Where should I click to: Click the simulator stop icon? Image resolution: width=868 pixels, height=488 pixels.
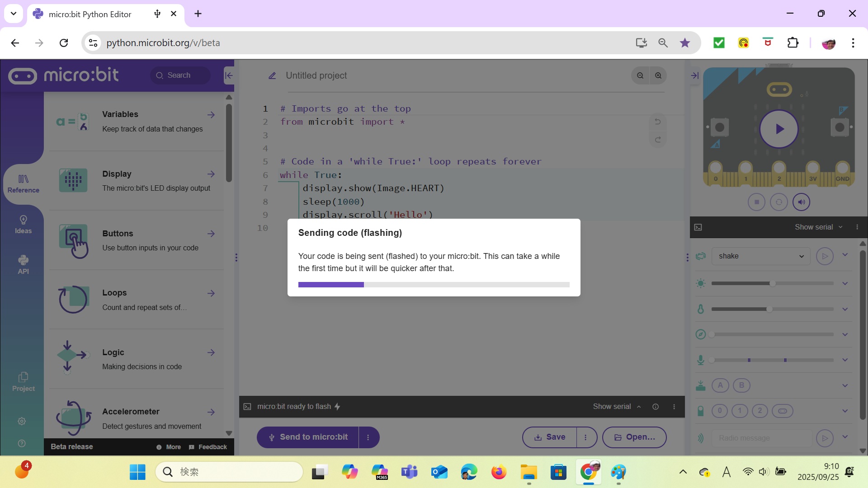756,202
